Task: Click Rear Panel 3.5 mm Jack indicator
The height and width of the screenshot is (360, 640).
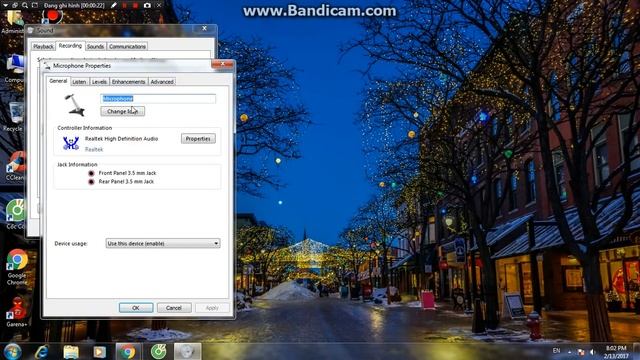Action: point(91,182)
